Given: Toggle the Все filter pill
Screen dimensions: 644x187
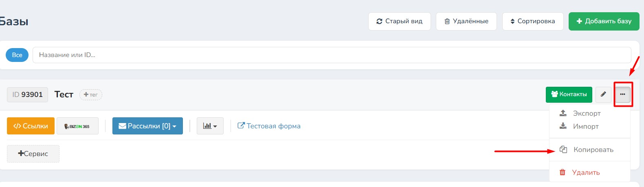Looking at the screenshot, I should click(x=17, y=55).
